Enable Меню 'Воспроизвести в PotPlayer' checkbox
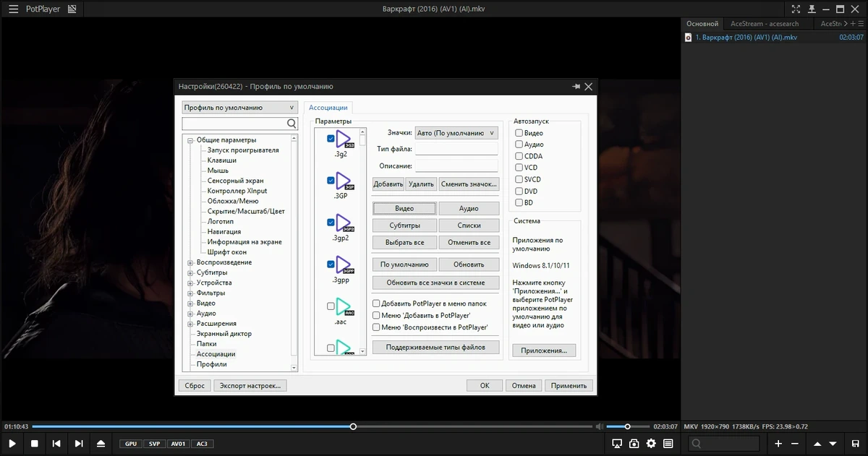Screen dimensions: 868x456 (375, 327)
